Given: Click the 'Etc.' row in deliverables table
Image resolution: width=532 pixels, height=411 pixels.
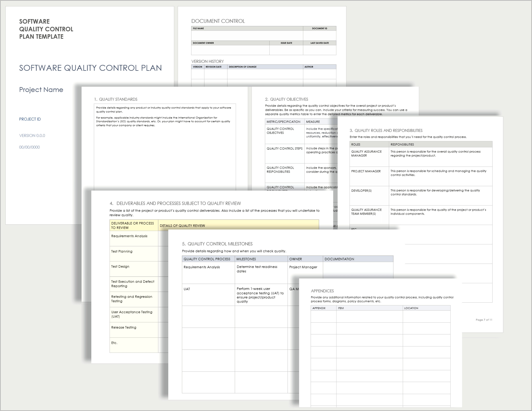Looking at the screenshot, I should coord(134,345).
